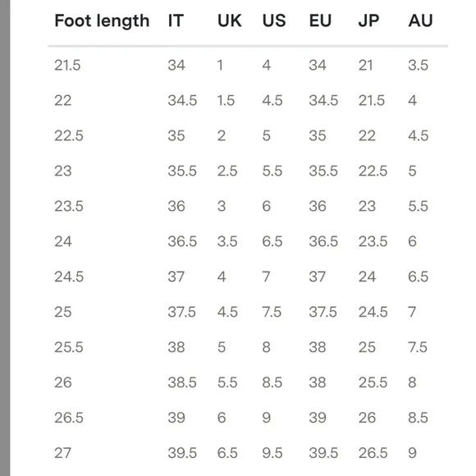Click the AU column header
476x476 pixels.
(x=420, y=21)
